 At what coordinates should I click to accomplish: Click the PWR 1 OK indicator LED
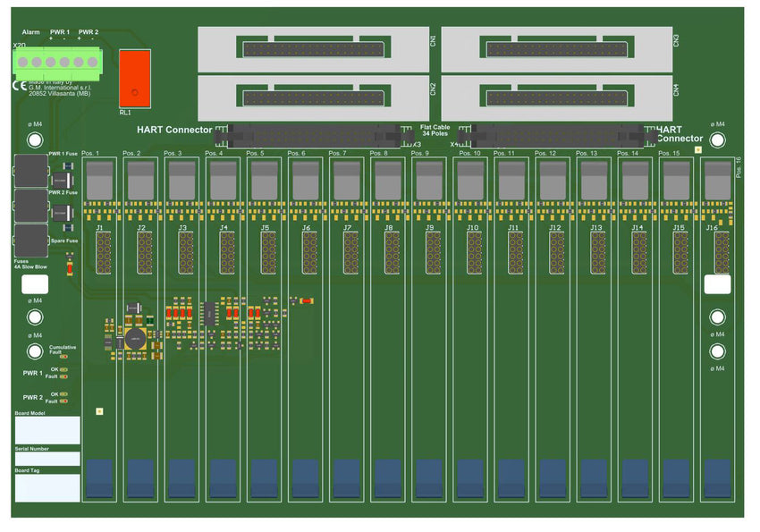pos(64,368)
